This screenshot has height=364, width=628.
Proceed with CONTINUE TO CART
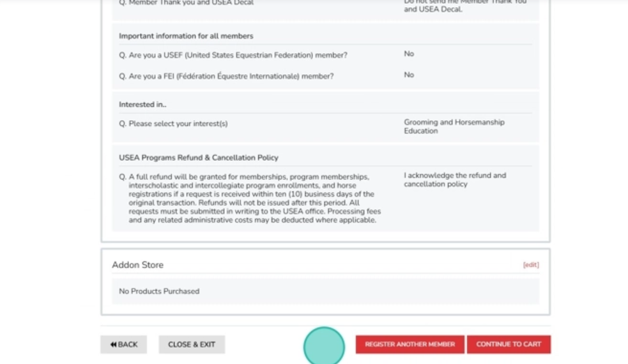[x=508, y=344]
